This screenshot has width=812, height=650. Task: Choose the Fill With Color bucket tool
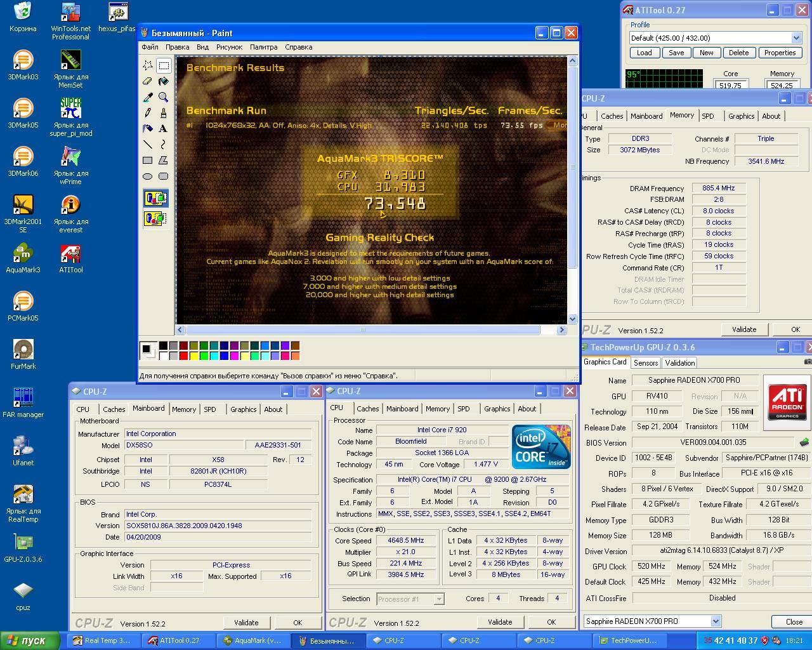point(164,81)
